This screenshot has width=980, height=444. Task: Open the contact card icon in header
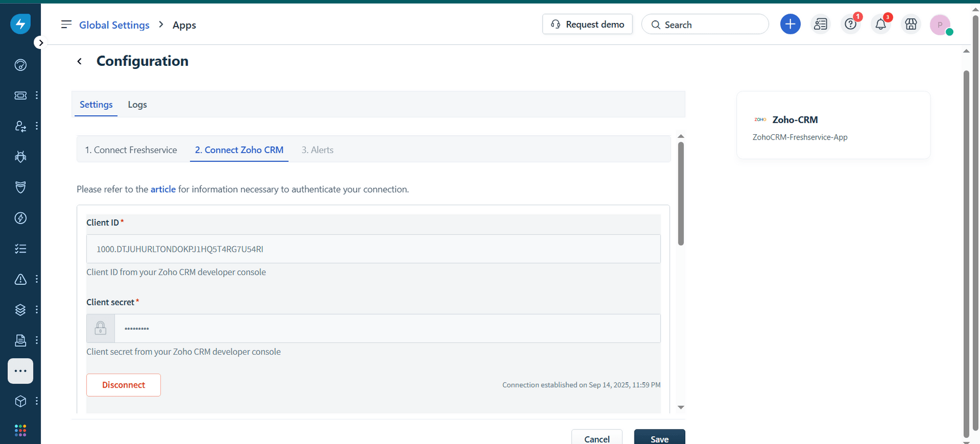click(821, 24)
